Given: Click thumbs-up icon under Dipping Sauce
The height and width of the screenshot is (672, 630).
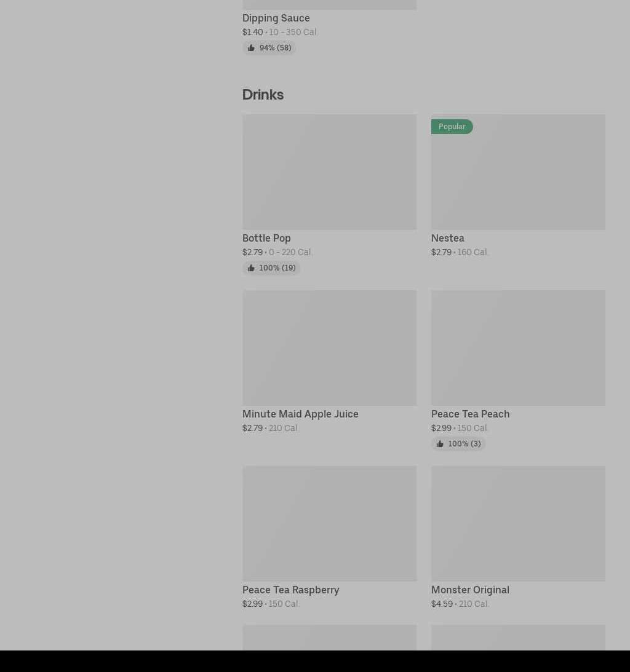Looking at the screenshot, I should click(251, 48).
